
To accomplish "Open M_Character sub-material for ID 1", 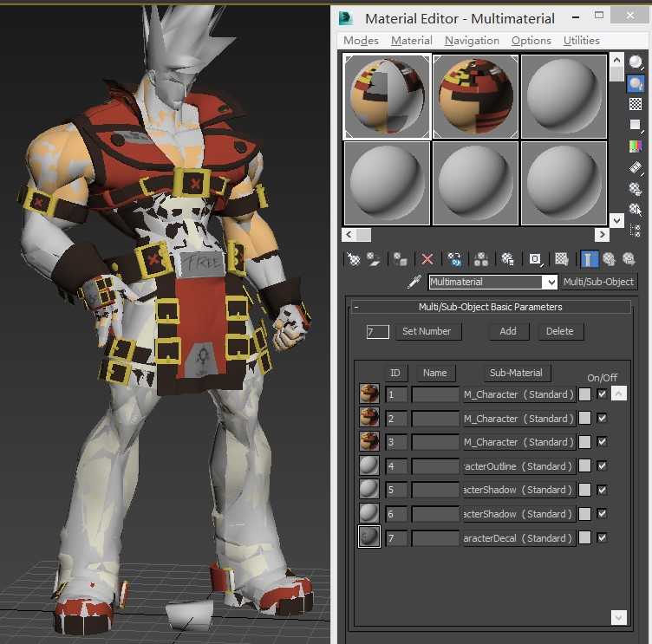I will 518,394.
